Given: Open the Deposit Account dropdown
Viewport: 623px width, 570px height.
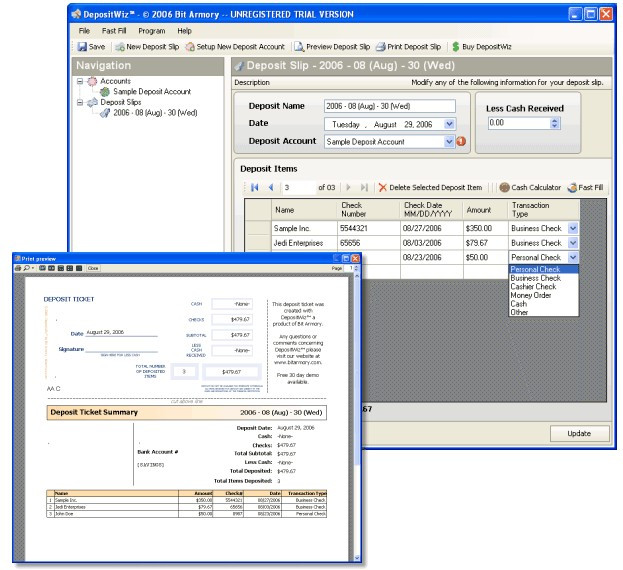Looking at the screenshot, I should (449, 141).
